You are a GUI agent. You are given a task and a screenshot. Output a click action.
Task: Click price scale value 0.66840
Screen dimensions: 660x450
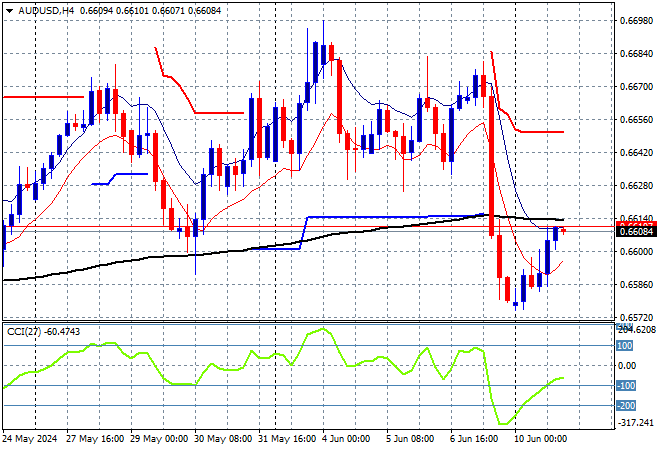636,53
